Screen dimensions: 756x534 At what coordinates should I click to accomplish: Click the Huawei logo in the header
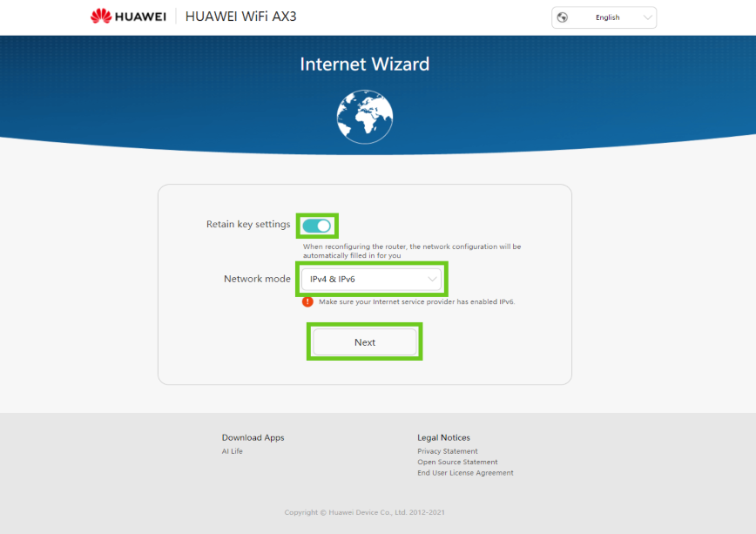tap(129, 17)
